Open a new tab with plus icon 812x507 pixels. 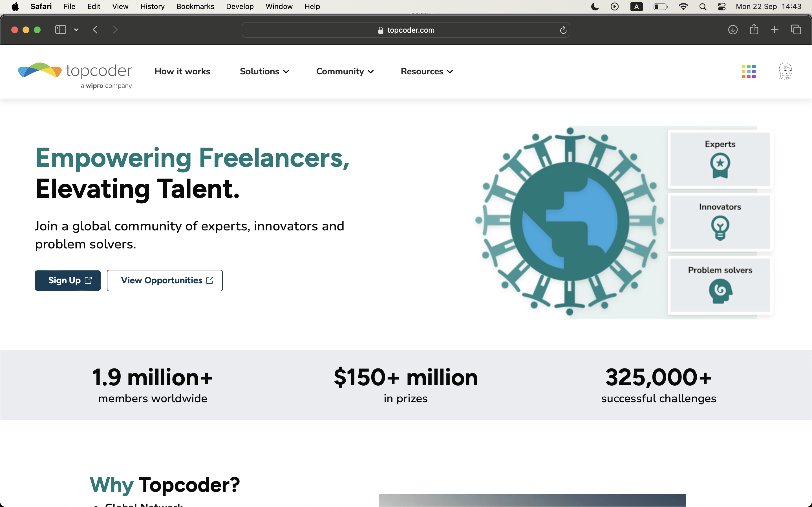tap(775, 30)
